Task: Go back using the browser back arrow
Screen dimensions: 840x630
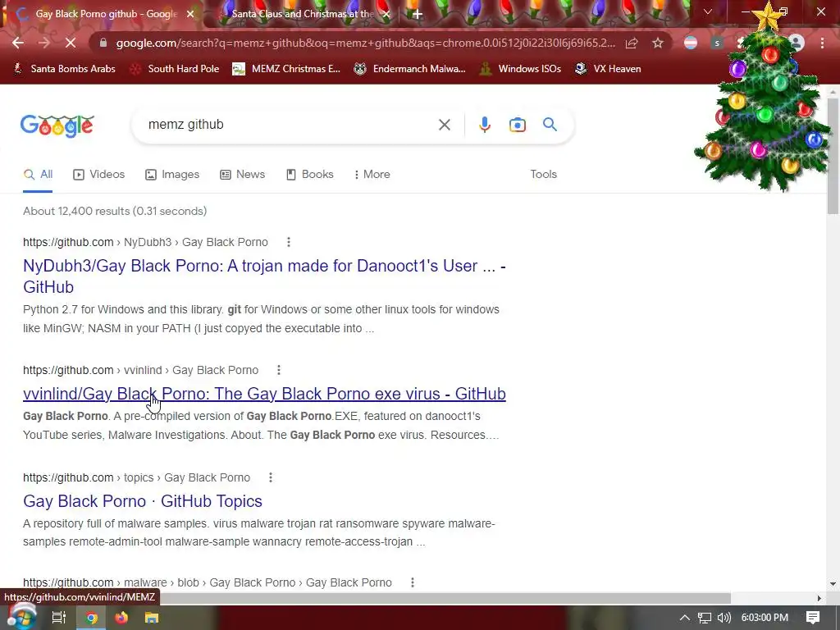Action: 18,43
